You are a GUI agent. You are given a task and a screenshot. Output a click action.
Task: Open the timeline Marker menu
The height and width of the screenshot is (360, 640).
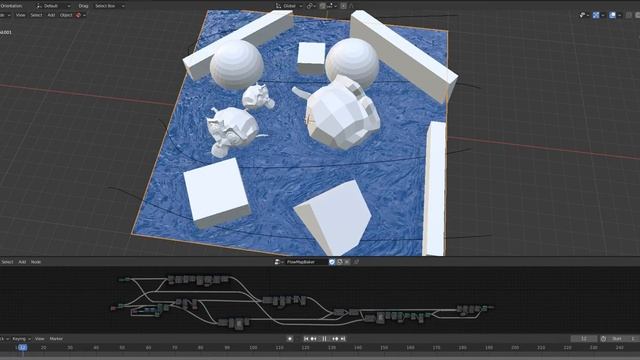click(56, 339)
